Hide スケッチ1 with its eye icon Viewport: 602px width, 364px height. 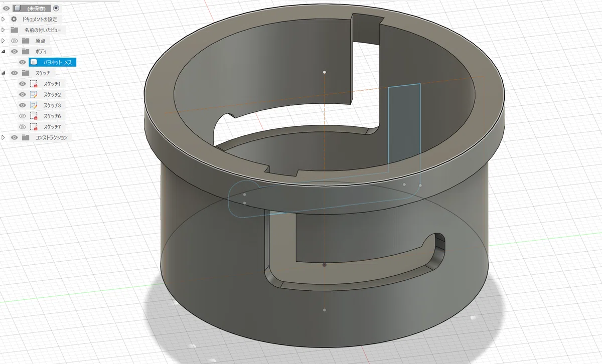point(22,84)
